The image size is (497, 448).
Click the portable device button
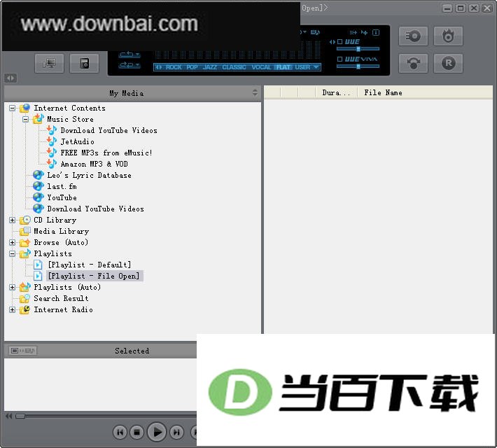84,63
